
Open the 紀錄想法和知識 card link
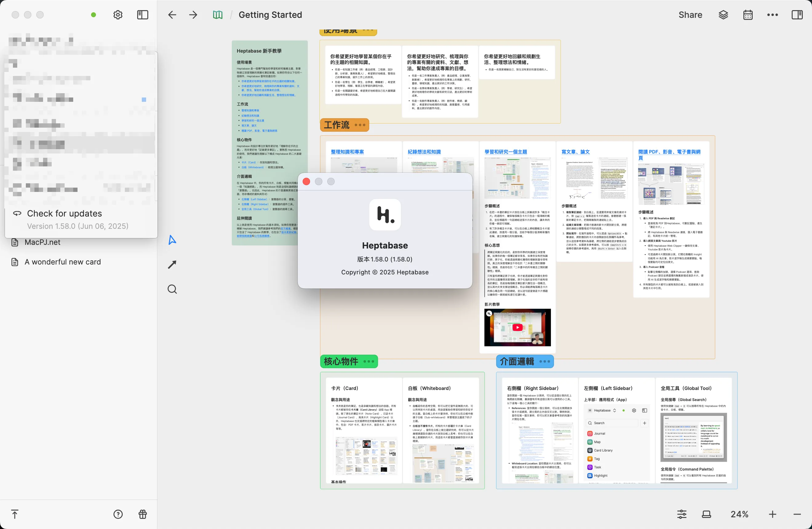(424, 152)
